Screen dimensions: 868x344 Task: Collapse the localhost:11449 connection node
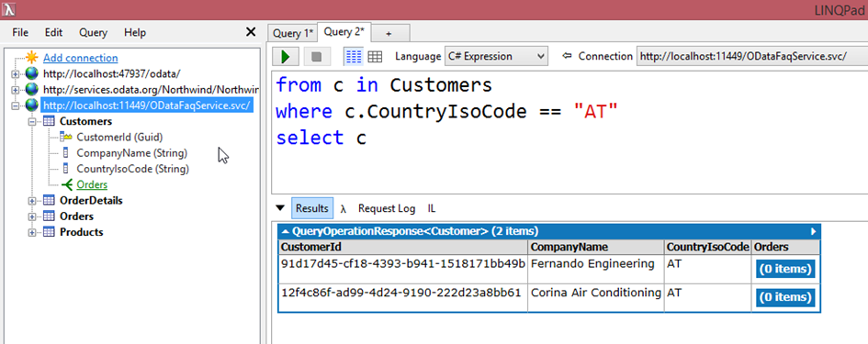[16, 105]
